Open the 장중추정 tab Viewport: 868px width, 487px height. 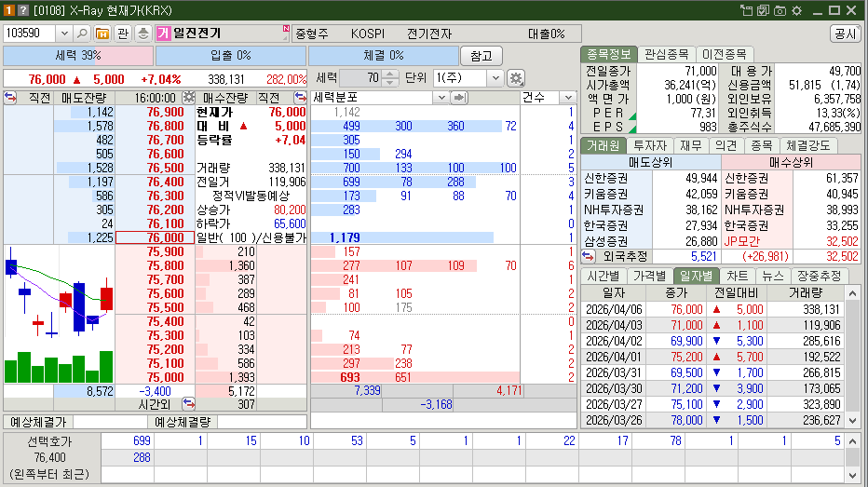click(820, 276)
